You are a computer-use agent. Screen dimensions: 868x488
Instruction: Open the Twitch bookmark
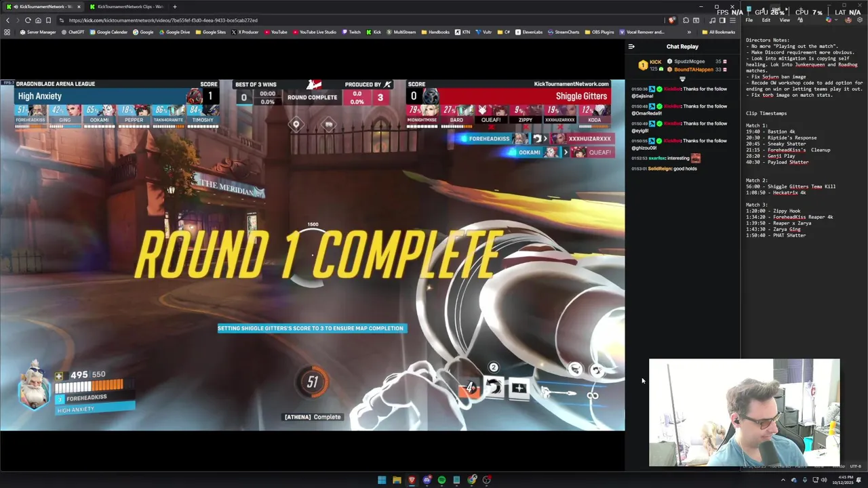351,32
